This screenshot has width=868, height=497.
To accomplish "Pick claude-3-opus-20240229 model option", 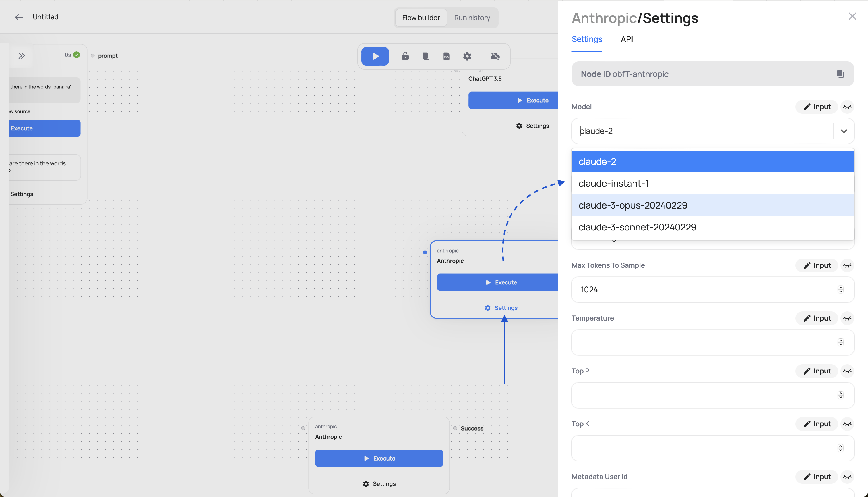I will coord(712,205).
